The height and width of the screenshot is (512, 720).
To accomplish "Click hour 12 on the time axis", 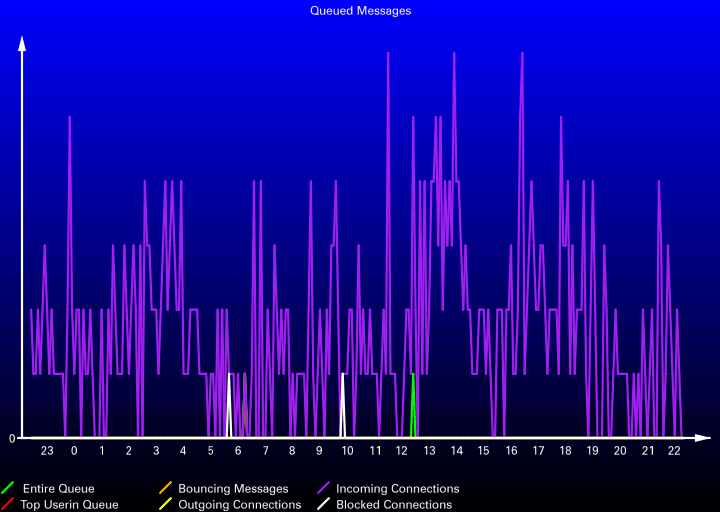I will click(402, 451).
